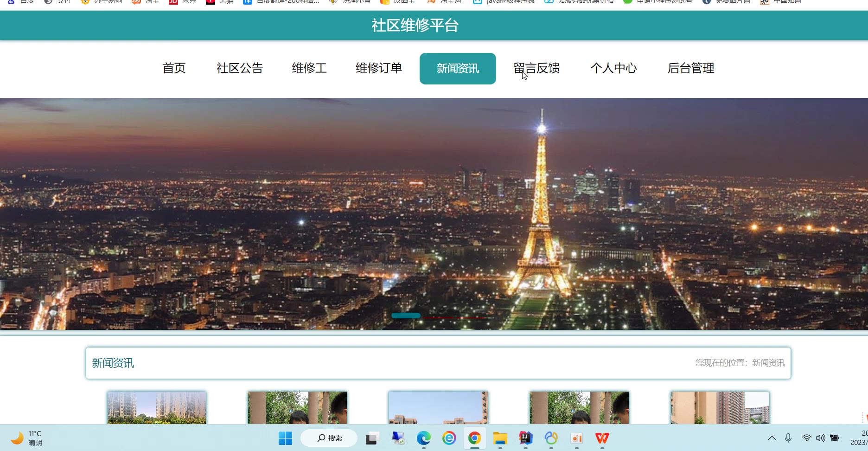The height and width of the screenshot is (451, 868).
Task: Click the volume speaker tray icon
Action: [820, 438]
